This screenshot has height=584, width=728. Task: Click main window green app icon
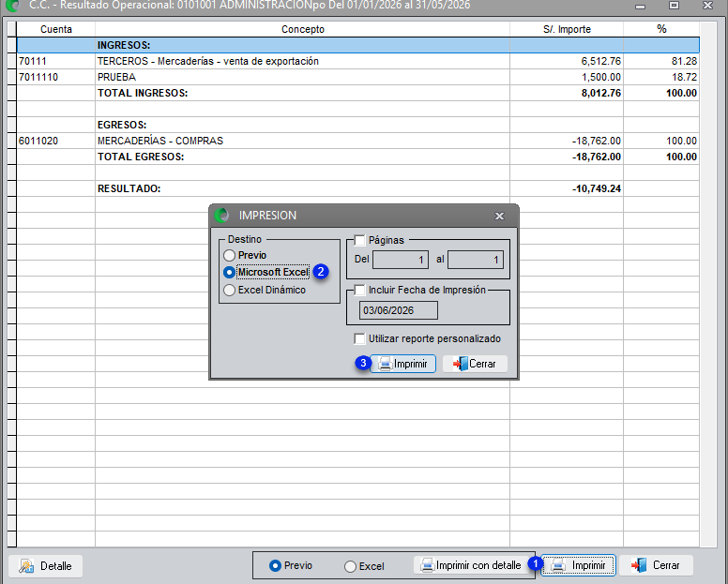click(x=13, y=6)
